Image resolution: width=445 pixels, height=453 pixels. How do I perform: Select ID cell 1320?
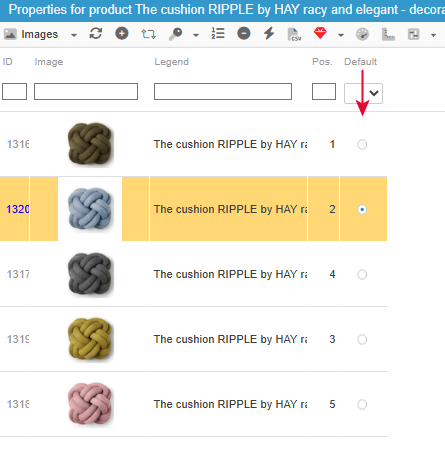18,209
